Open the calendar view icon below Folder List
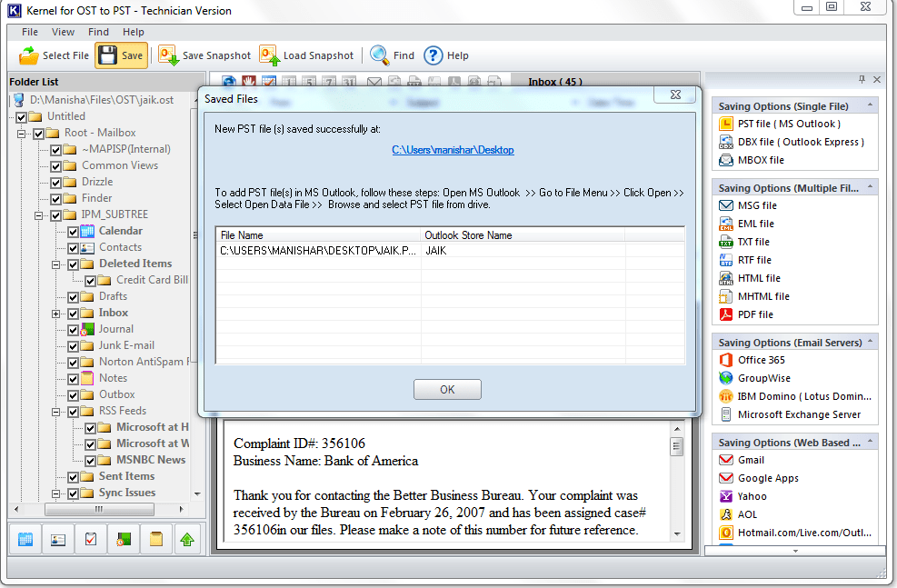 coord(25,539)
